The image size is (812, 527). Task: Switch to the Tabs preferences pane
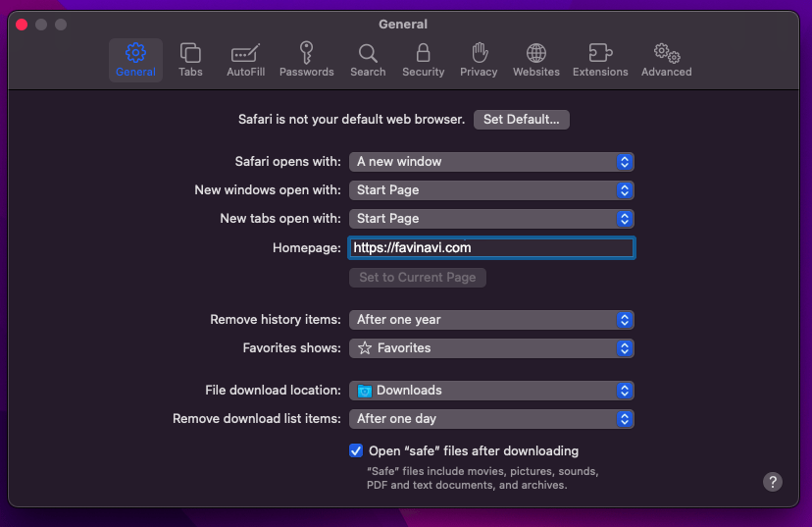pyautogui.click(x=190, y=60)
